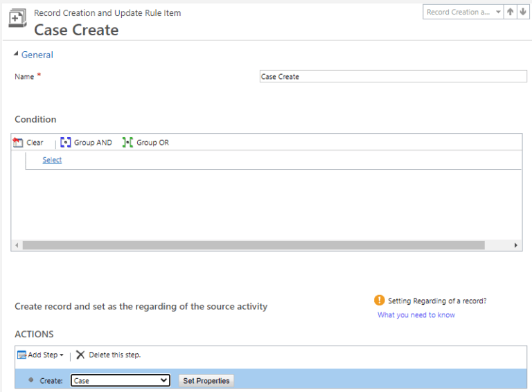The width and height of the screenshot is (532, 392).
Task: Collapse the General section
Action: (17, 55)
